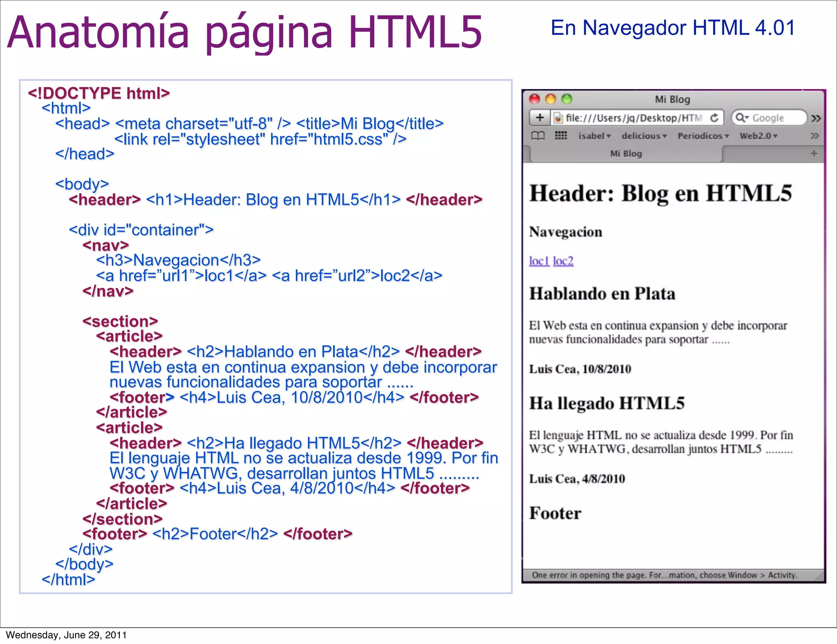Click the Luis Cea, 4/8/2010 byline

[577, 479]
